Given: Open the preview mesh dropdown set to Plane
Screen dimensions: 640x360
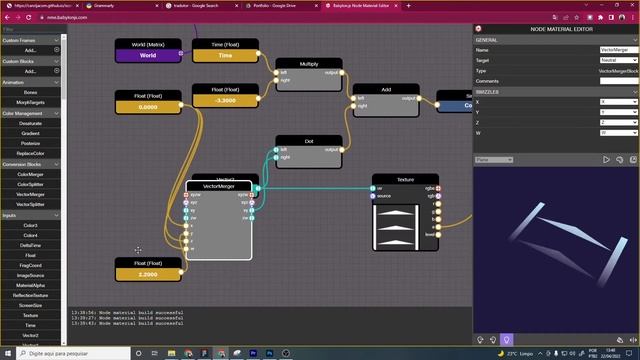Looking at the screenshot, I should click(494, 160).
